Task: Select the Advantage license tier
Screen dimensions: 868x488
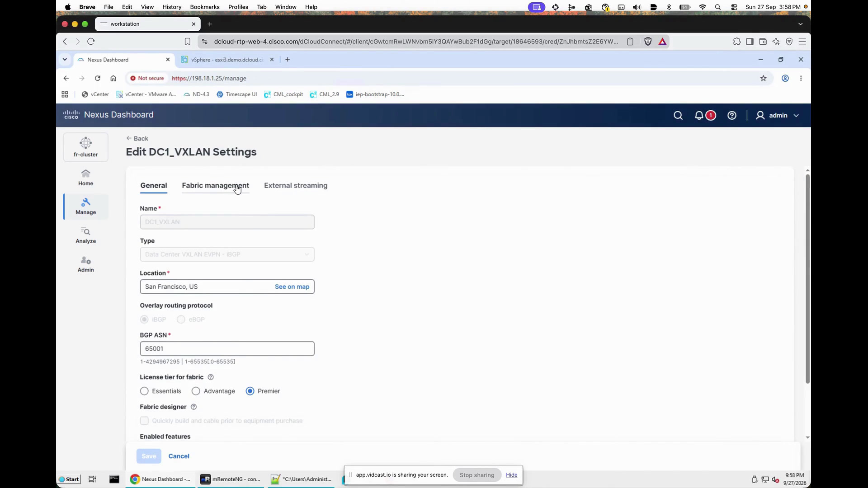Action: tap(196, 391)
